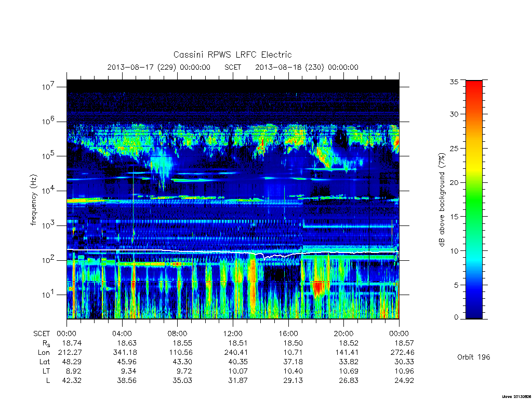
Task: Click the Lat value '43.30'
Action: coord(182,362)
